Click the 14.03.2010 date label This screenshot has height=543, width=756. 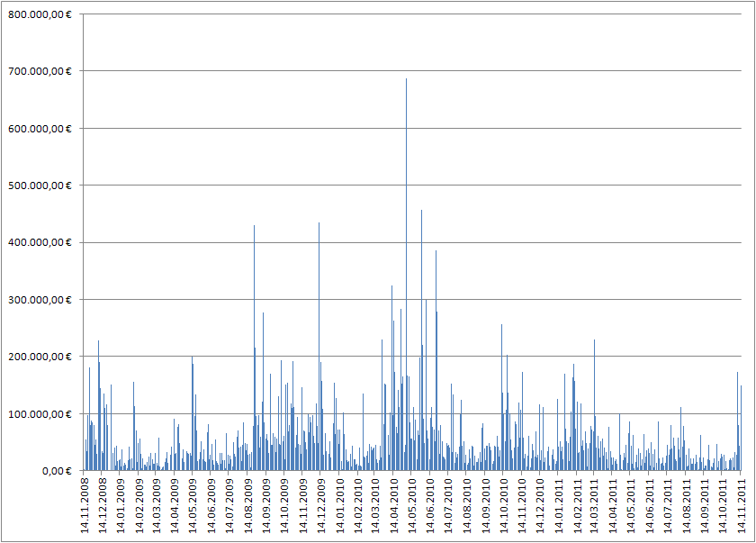point(375,505)
